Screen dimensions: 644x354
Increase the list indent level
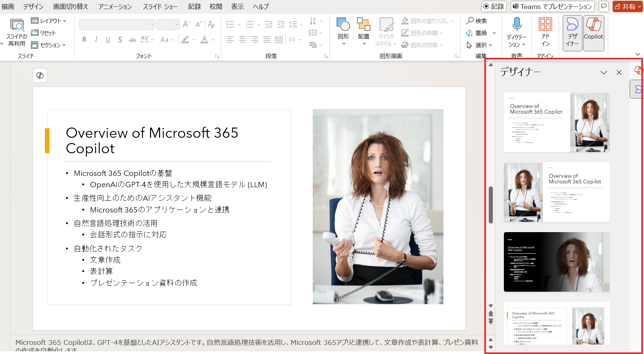coord(281,25)
